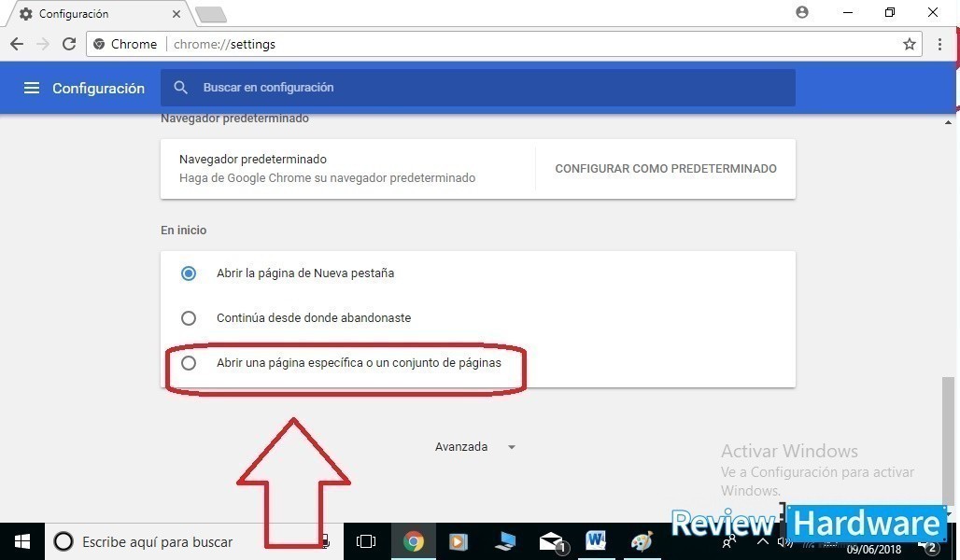
Task: Reload the current settings page
Action: click(x=69, y=44)
